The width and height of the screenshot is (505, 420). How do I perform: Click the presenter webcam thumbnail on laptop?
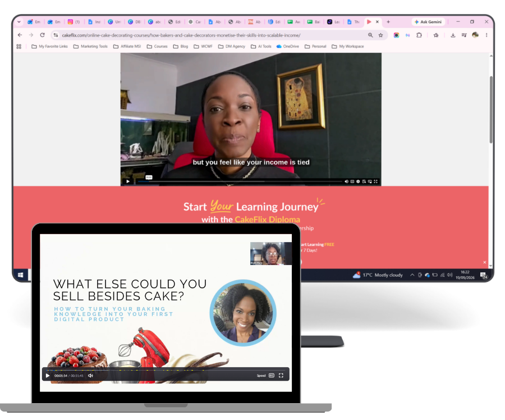click(x=270, y=254)
